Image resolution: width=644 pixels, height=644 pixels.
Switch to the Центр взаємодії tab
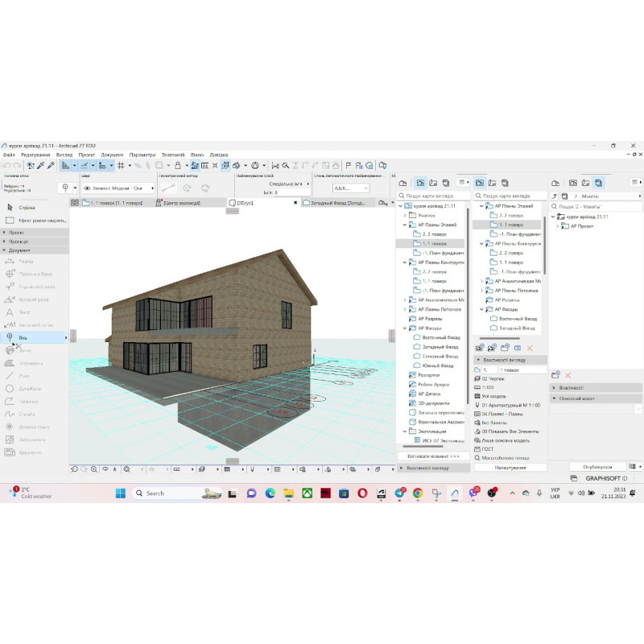185,203
